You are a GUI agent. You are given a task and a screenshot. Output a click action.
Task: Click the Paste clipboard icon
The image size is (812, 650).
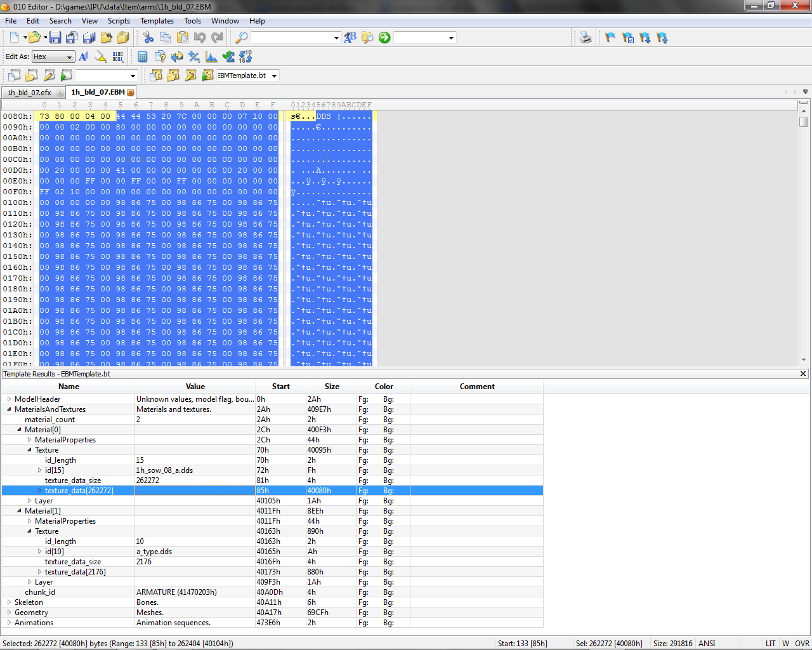[182, 37]
